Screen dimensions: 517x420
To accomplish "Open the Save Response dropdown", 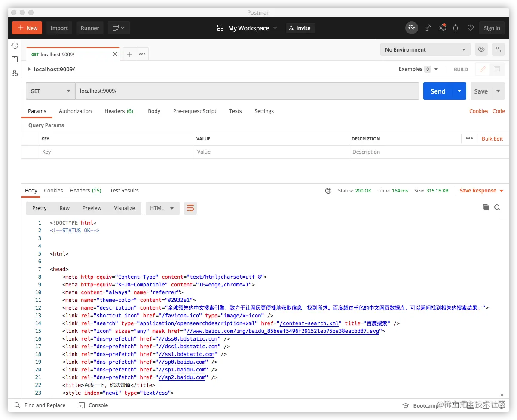I will click(x=481, y=191).
